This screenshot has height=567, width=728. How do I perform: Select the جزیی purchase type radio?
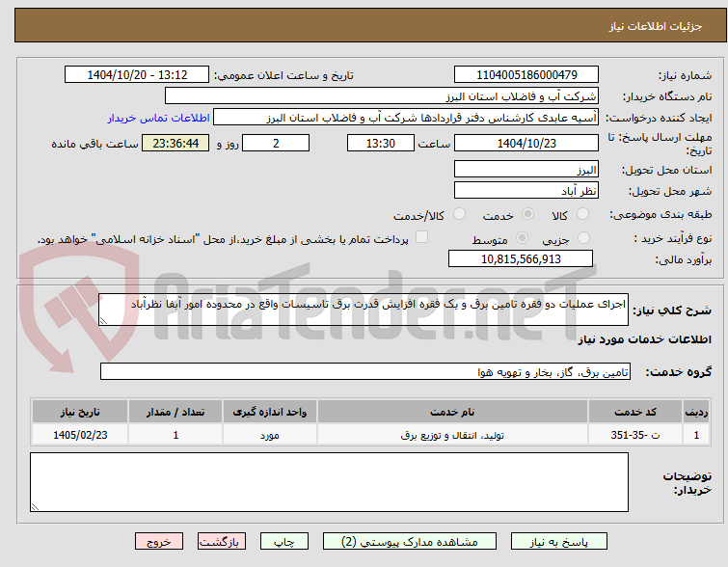tap(583, 238)
